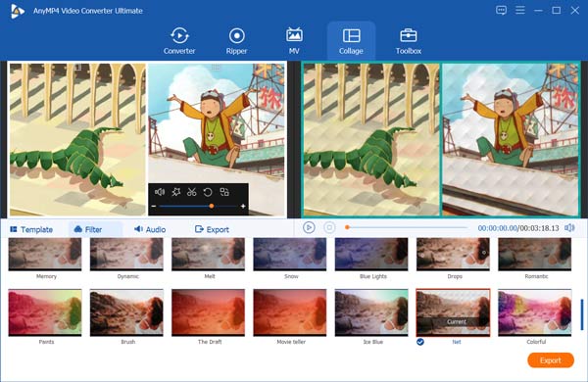Apply the Colorful filter
Screen dimensions: 588x382
pos(535,312)
